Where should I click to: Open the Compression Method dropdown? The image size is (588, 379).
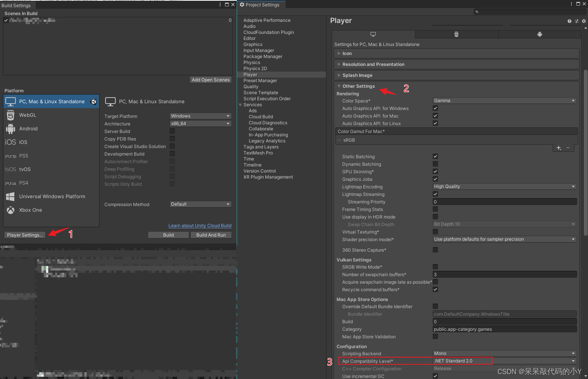[x=201, y=204]
